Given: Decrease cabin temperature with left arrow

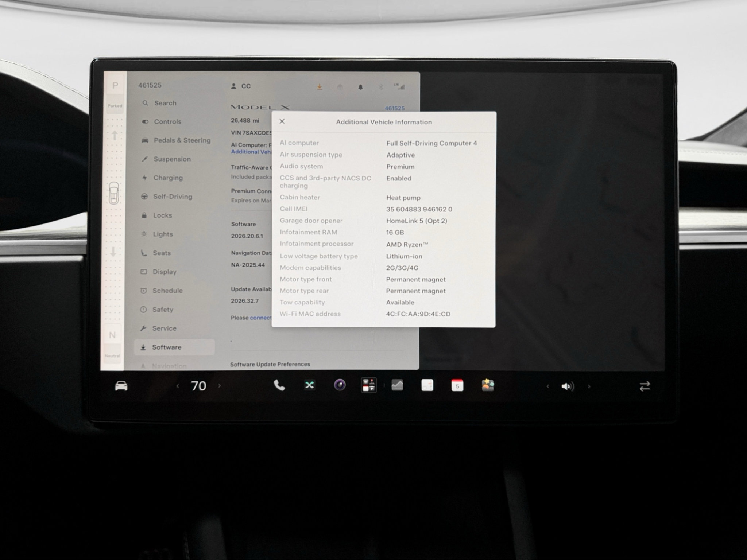Looking at the screenshot, I should coord(178,386).
